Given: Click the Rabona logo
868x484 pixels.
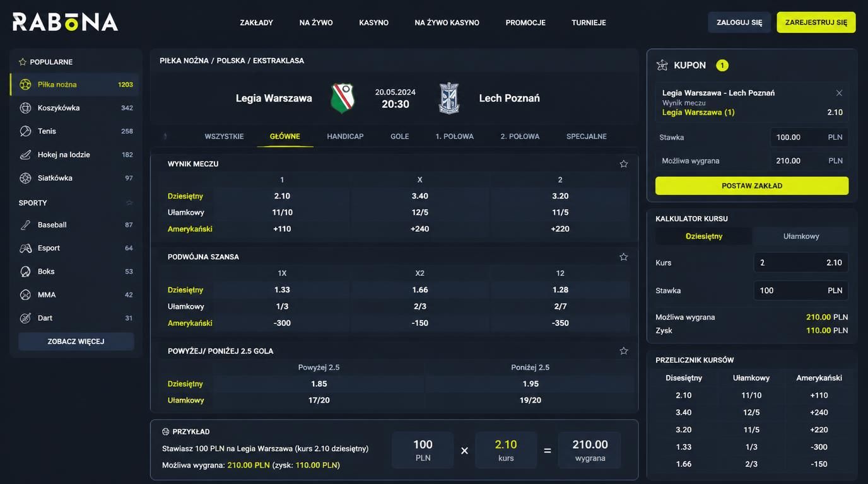Looking at the screenshot, I should click(x=66, y=22).
